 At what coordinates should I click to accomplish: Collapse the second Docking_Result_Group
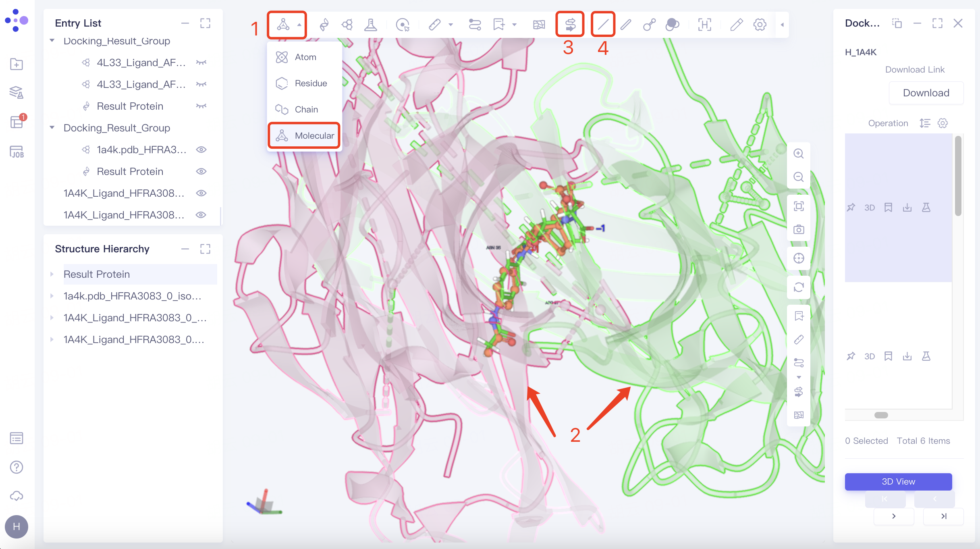(x=52, y=128)
